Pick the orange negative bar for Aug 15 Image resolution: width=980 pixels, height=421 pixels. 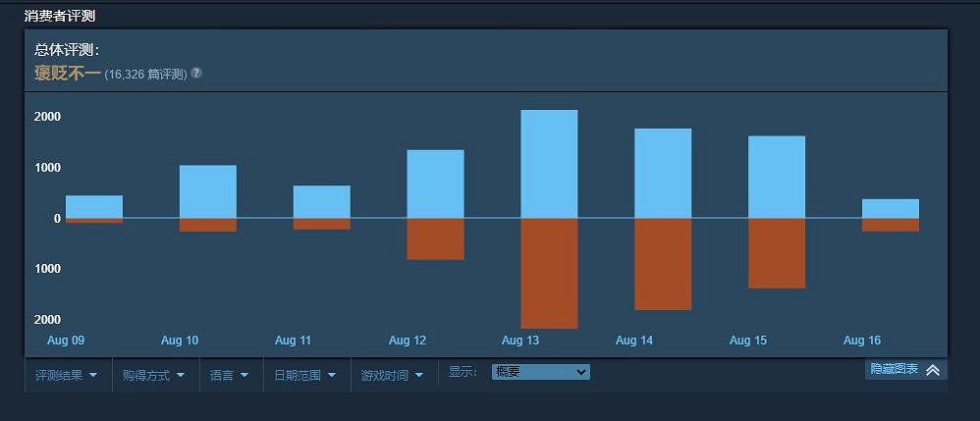click(x=777, y=253)
